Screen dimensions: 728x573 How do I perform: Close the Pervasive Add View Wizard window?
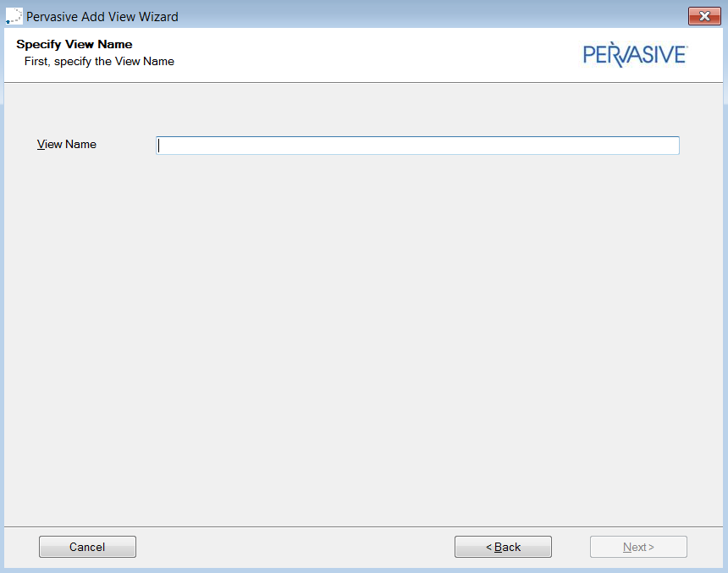704,16
